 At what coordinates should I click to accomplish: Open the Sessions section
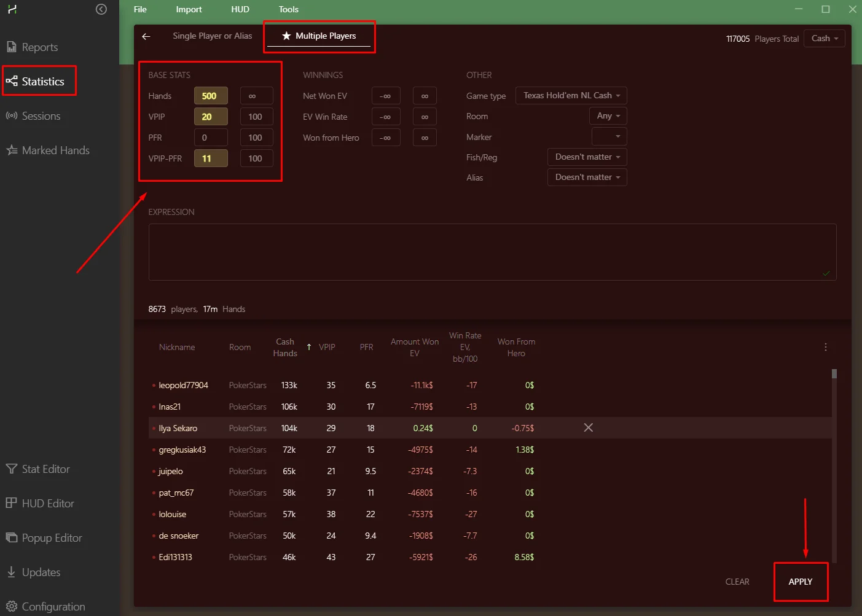(x=41, y=116)
